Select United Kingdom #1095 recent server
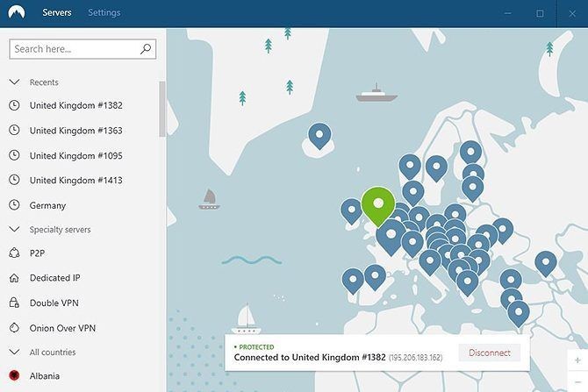Screen dimensions: 588x392 pyautogui.click(x=76, y=155)
